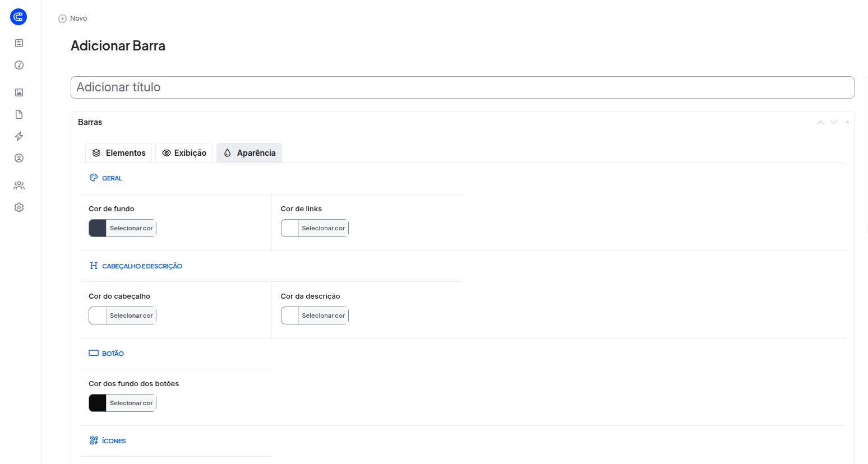The height and width of the screenshot is (464, 868).
Task: Click the blue magnet logo in the sidebar
Action: point(19,17)
